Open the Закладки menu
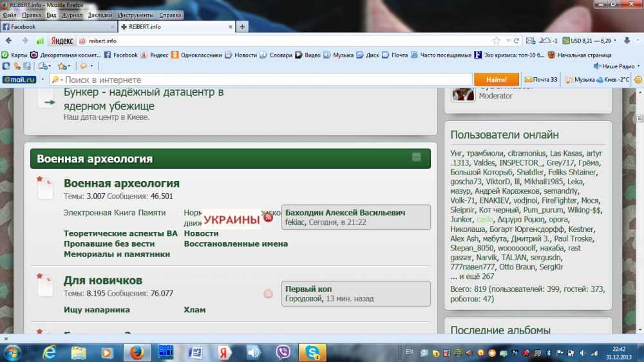The width and height of the screenshot is (644, 362). point(100,15)
